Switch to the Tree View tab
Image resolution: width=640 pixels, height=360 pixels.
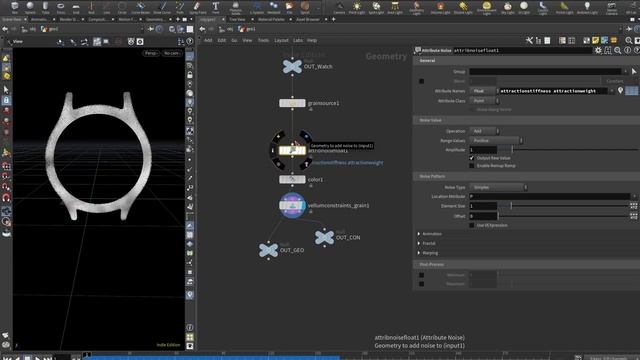[x=237, y=19]
